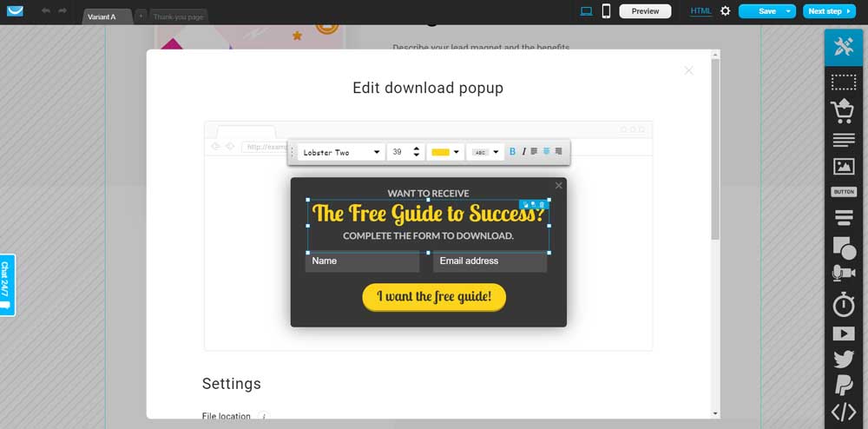Image resolution: width=868 pixels, height=429 pixels.
Task: Select the PayPal button element tool
Action: point(843,386)
